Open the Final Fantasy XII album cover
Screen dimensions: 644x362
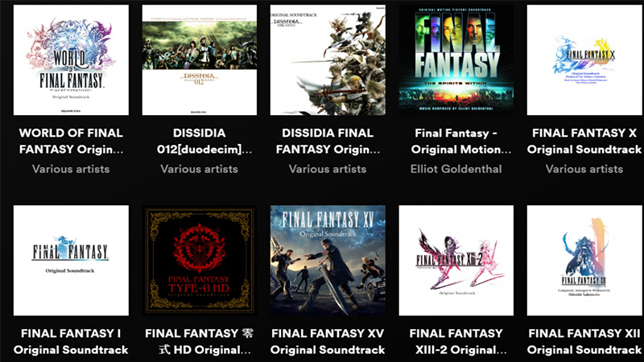[584, 261]
